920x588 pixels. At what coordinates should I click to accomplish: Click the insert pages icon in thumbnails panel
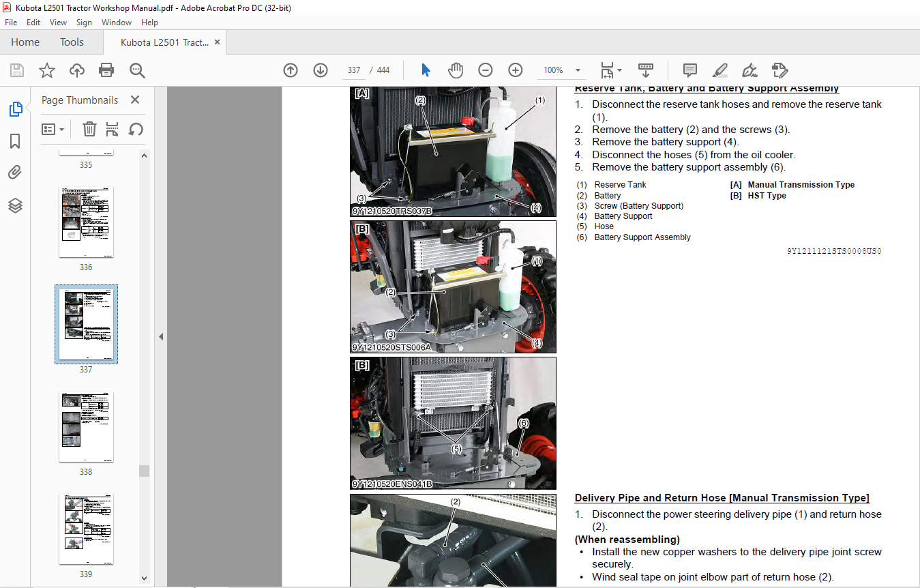click(113, 129)
